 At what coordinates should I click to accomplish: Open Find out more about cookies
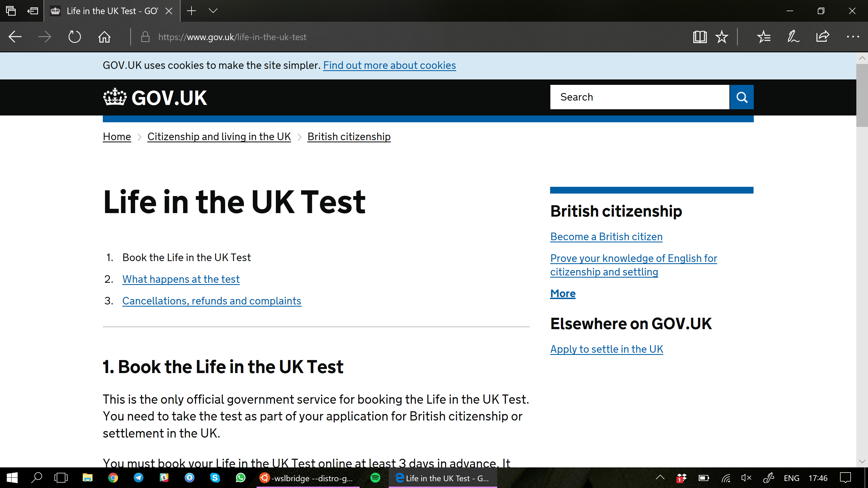[x=389, y=65]
